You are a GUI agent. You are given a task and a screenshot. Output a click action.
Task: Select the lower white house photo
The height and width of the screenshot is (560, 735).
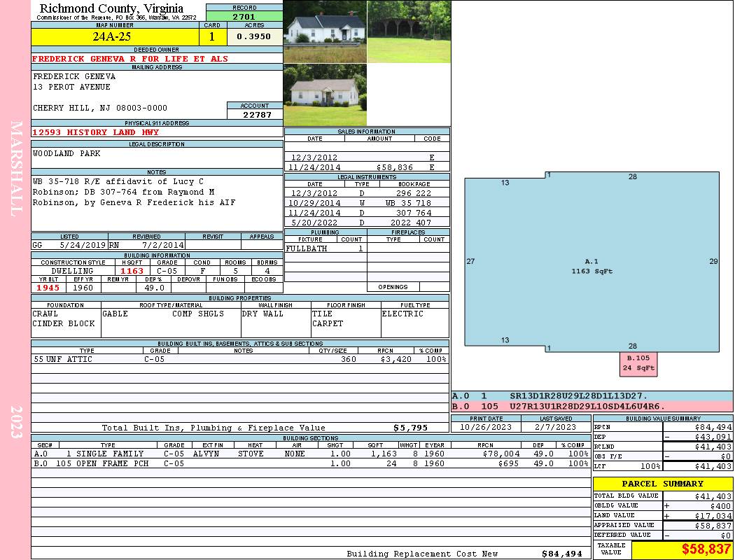(x=325, y=95)
